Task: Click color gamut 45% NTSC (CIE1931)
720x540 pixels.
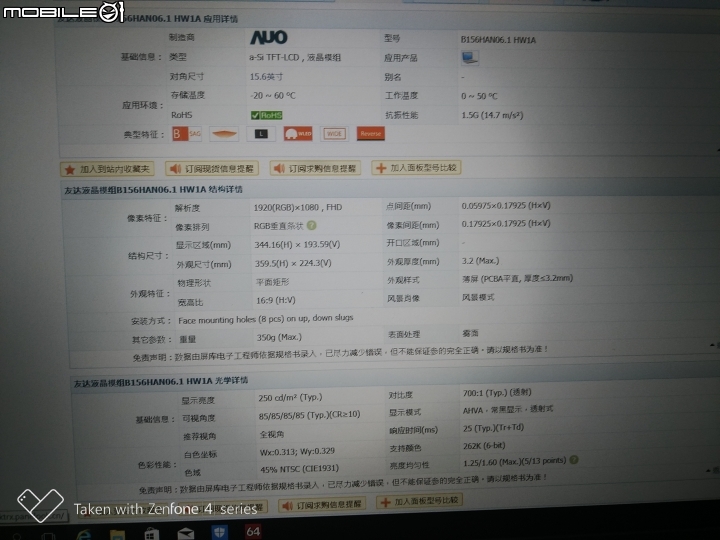Action: point(299,469)
